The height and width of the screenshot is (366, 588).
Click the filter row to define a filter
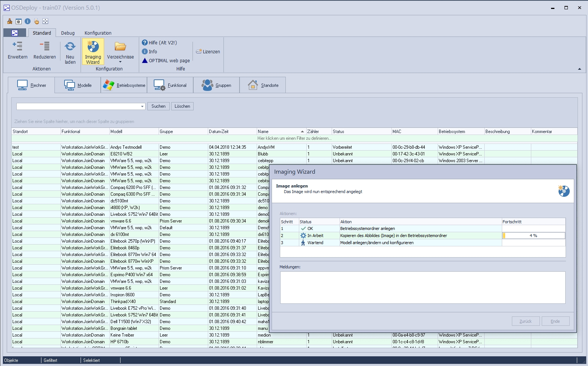[x=294, y=138]
